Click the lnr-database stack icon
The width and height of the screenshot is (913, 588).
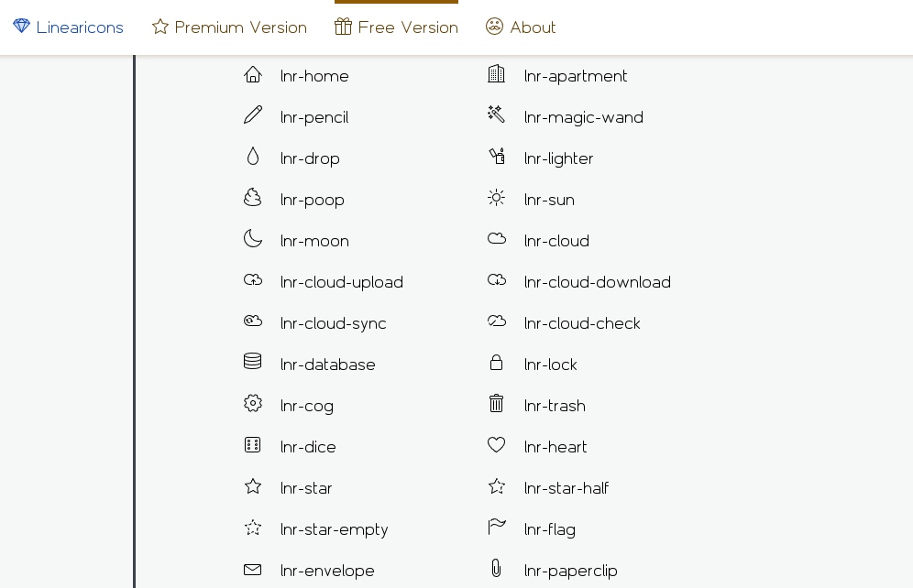(253, 362)
